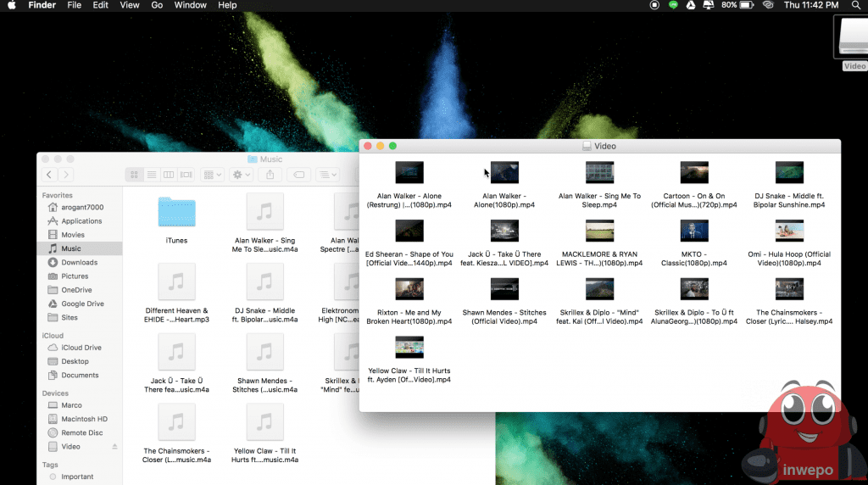The width and height of the screenshot is (868, 485).
Task: Click the Google Drive menu bar icon
Action: click(691, 5)
